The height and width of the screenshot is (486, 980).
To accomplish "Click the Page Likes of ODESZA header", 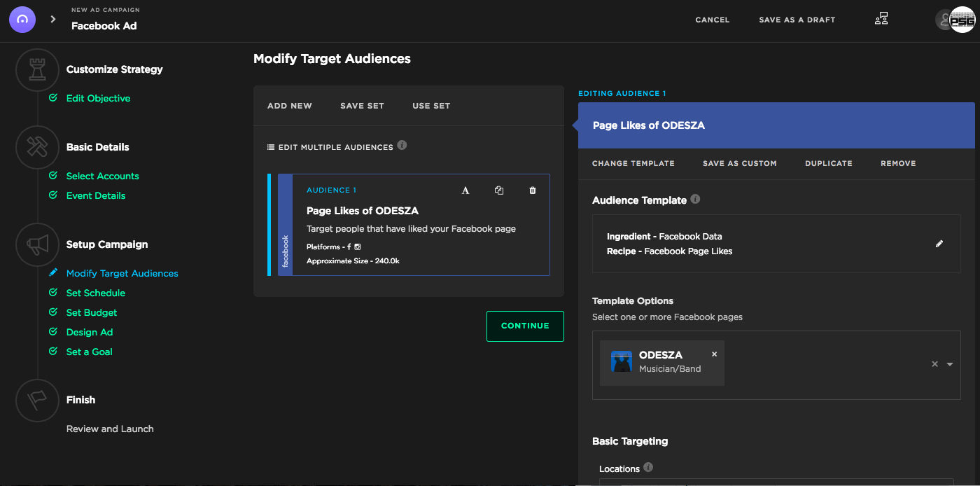I will coord(776,125).
